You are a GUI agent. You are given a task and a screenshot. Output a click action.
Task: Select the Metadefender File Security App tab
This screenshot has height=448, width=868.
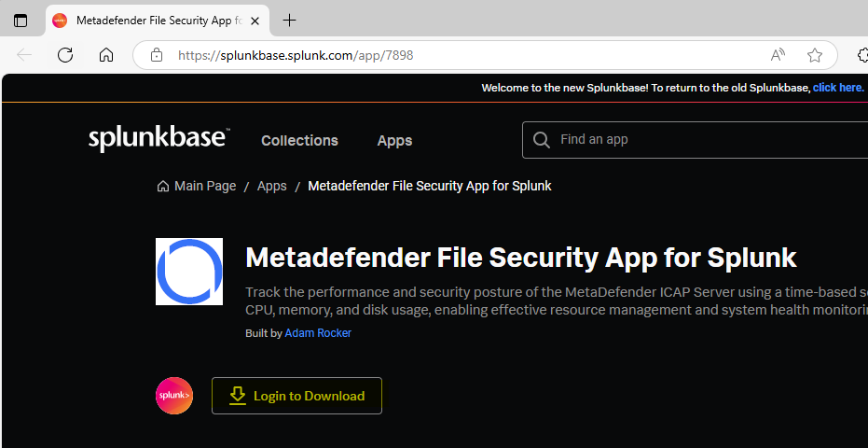coord(158,21)
